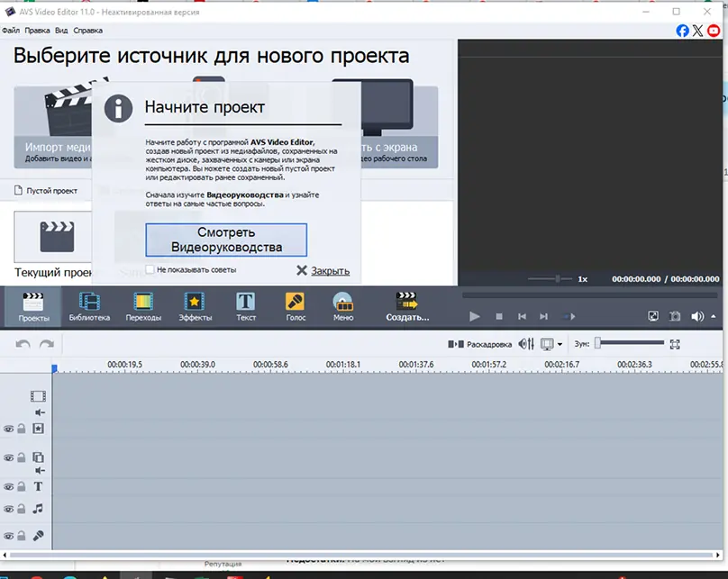Jump to the previous frame
The height and width of the screenshot is (579, 728).
pos(522,316)
